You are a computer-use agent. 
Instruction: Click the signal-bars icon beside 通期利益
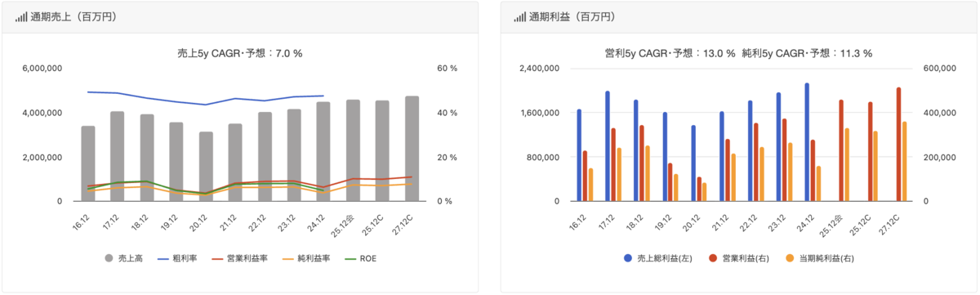click(519, 16)
